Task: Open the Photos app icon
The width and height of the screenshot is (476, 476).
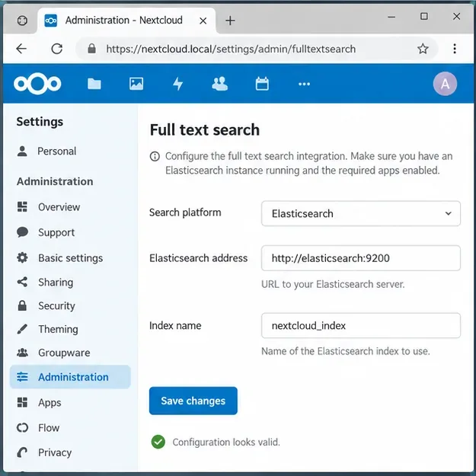Action: 136,84
